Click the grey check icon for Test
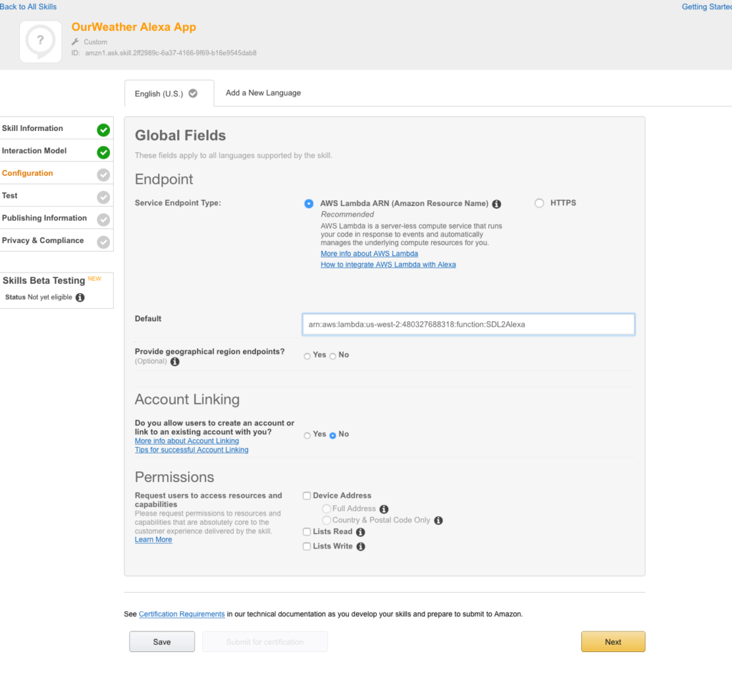 [x=104, y=197]
